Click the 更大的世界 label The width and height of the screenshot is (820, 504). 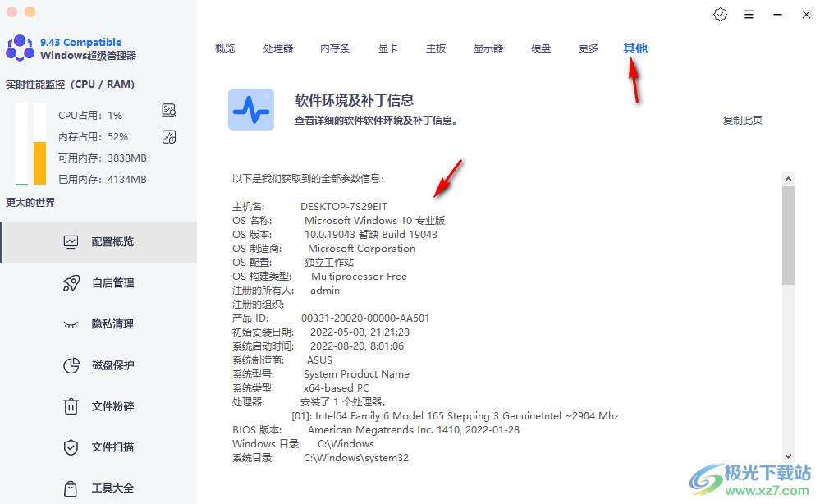click(30, 202)
